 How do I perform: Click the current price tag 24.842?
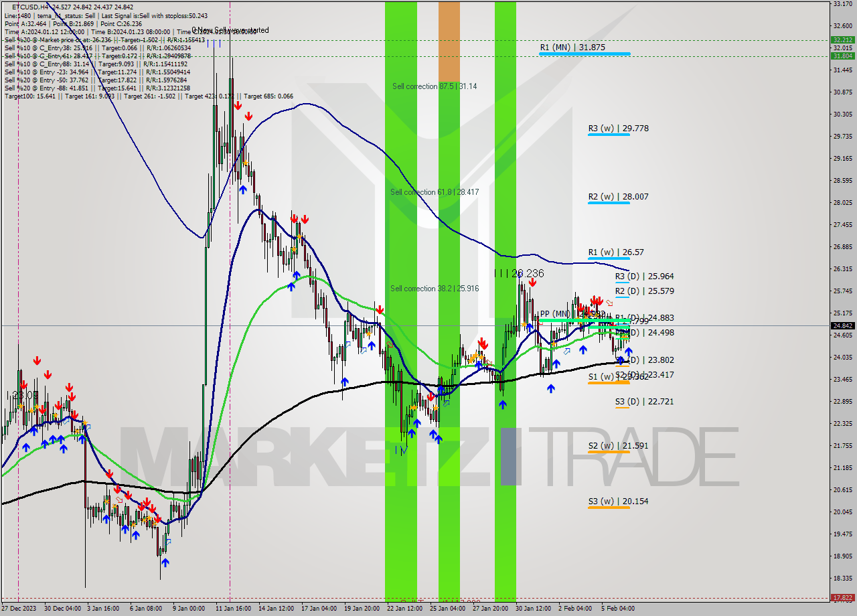(x=843, y=326)
